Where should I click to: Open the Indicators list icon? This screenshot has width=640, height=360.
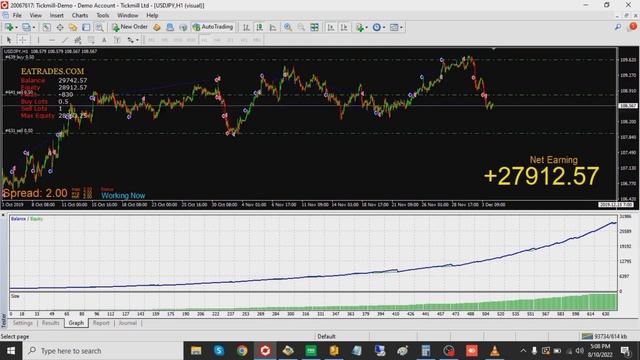[360, 27]
